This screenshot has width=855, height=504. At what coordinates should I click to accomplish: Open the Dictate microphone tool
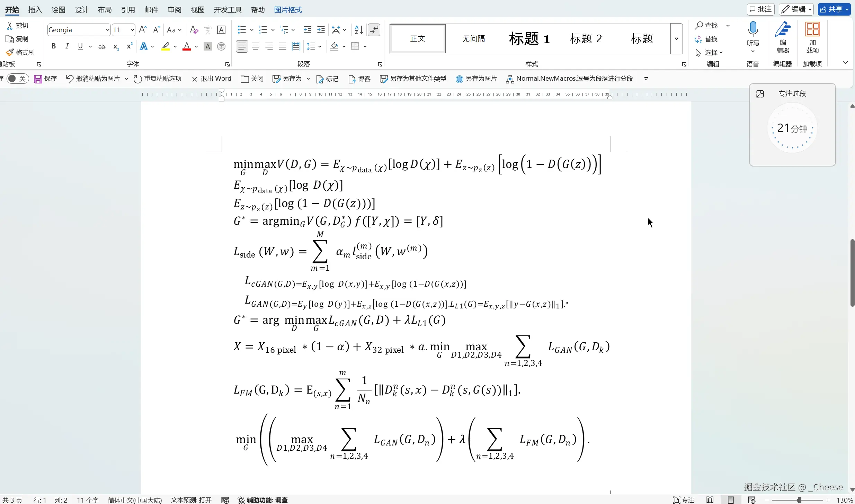(753, 29)
